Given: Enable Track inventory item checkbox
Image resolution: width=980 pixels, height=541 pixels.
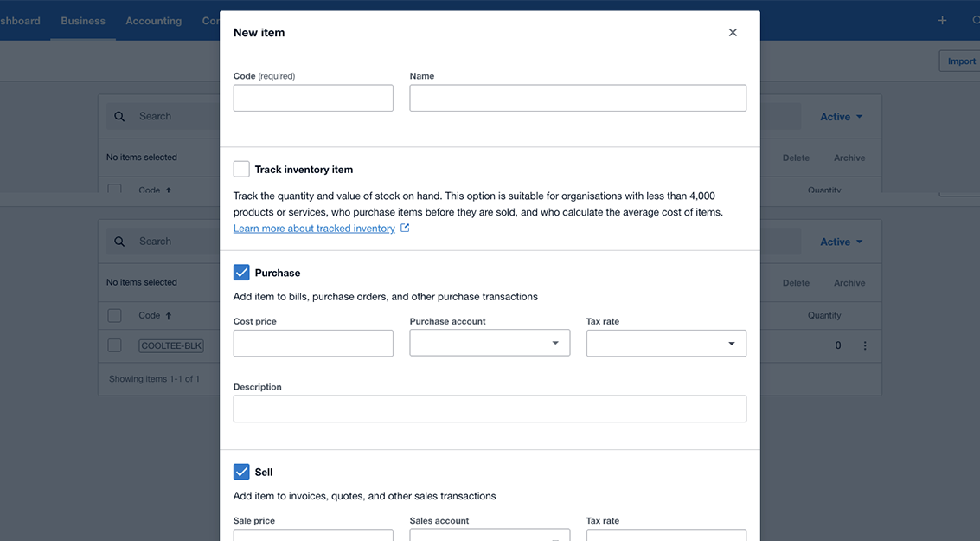Looking at the screenshot, I should pos(241,170).
